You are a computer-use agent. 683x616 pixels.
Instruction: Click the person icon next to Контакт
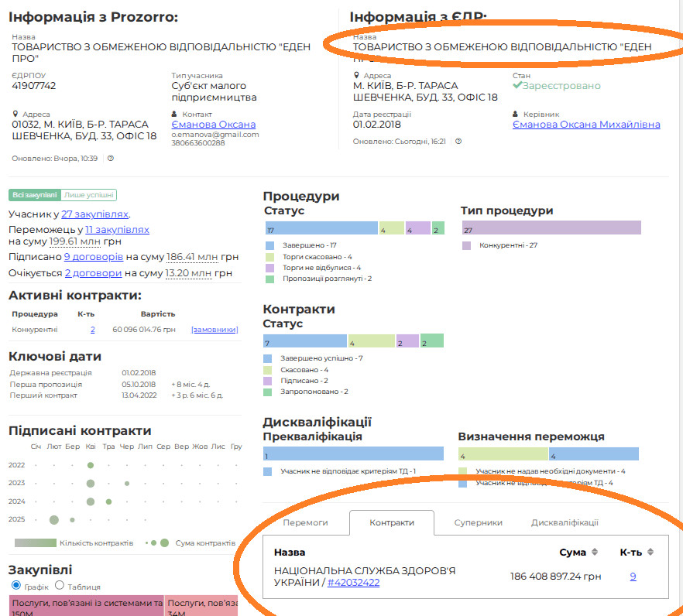[x=175, y=114]
